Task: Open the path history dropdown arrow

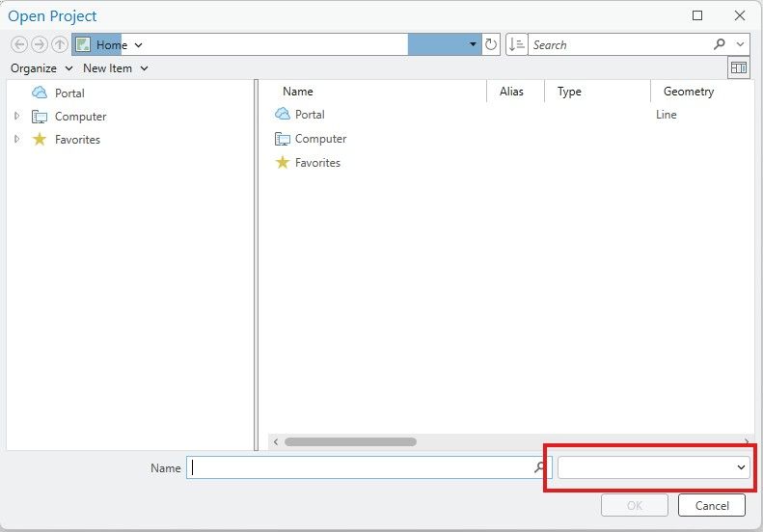Action: [473, 44]
